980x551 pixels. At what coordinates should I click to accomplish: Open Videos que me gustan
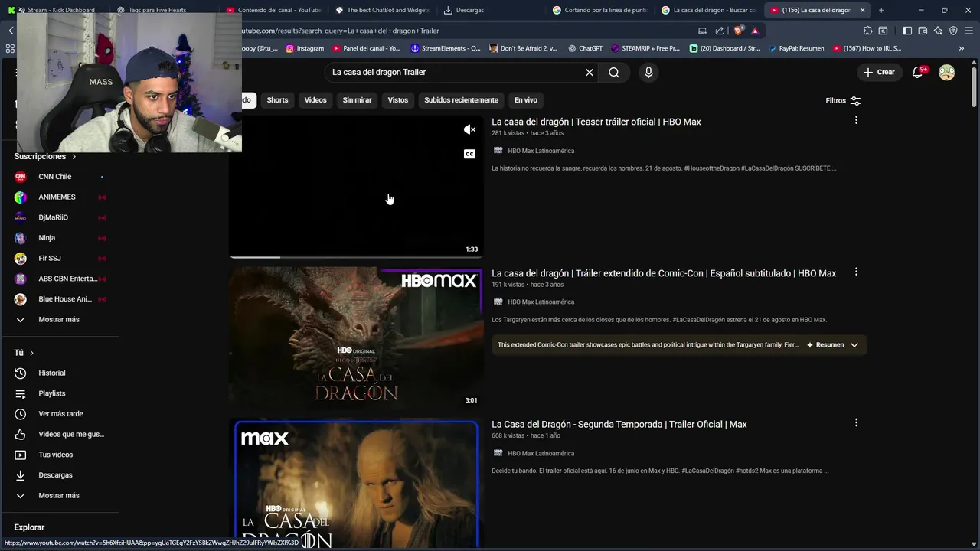pyautogui.click(x=60, y=434)
